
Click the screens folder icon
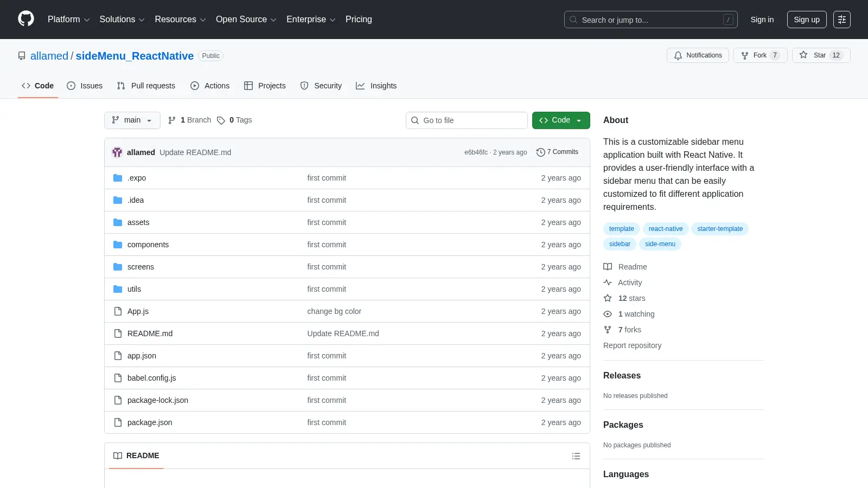(118, 267)
